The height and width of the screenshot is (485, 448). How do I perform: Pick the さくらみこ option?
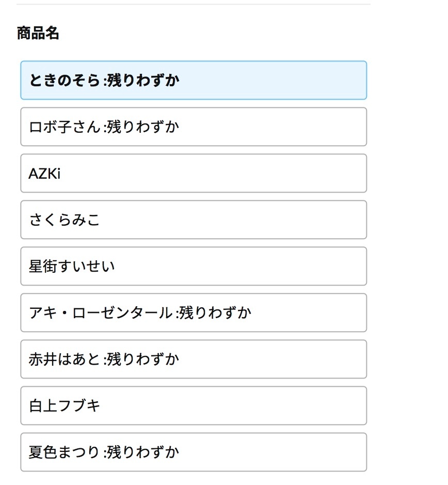coord(194,220)
